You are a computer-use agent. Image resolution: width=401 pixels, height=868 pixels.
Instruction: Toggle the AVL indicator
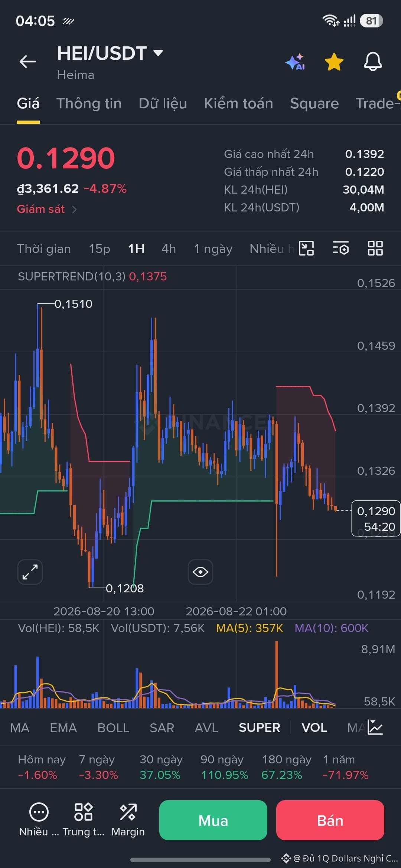pyautogui.click(x=206, y=728)
